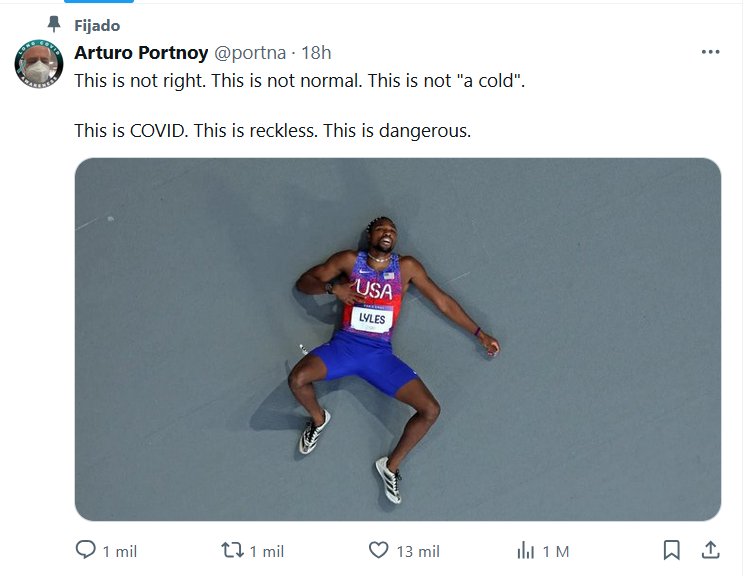Click the "1 mil" repost count
Screen dimensions: 750x576
[267, 551]
